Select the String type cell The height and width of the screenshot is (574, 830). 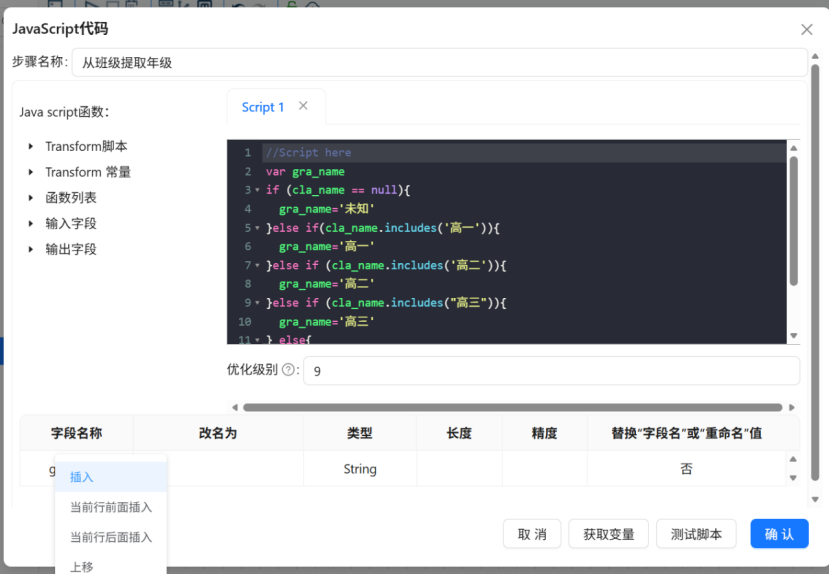[360, 469]
